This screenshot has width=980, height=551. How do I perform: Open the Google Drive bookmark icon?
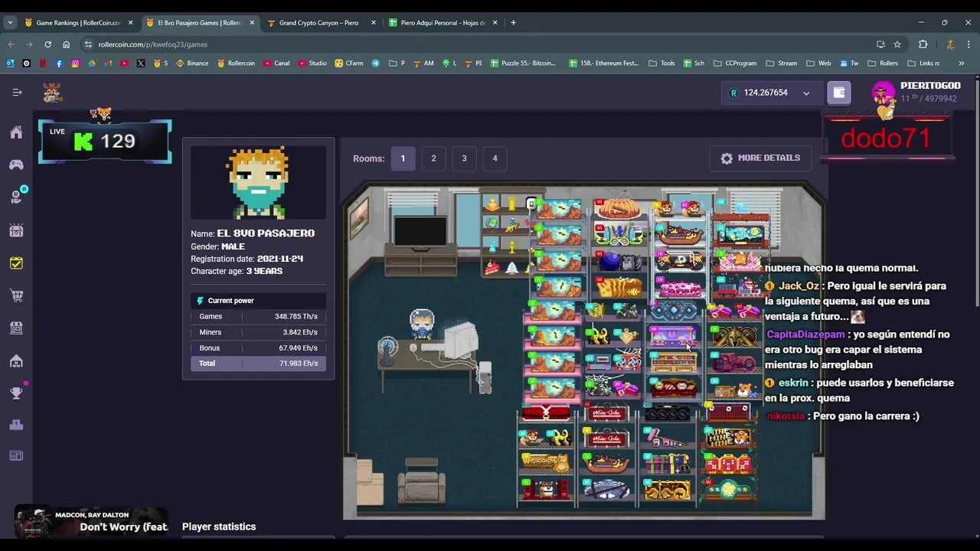tap(92, 64)
